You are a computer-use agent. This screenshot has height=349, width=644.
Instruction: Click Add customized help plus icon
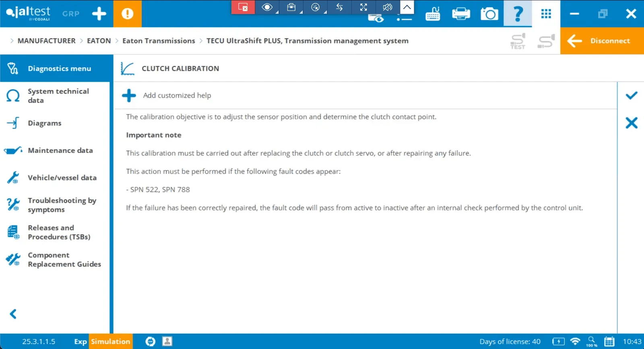[129, 95]
